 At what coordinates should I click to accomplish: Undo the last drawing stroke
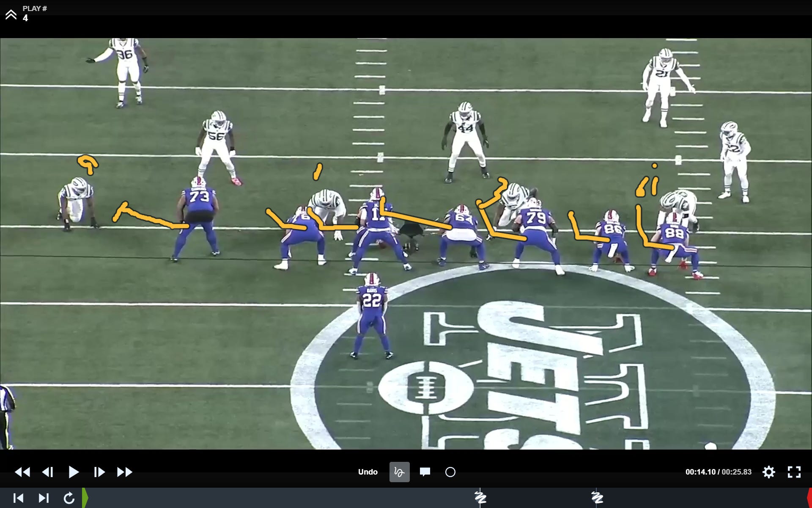coord(368,472)
